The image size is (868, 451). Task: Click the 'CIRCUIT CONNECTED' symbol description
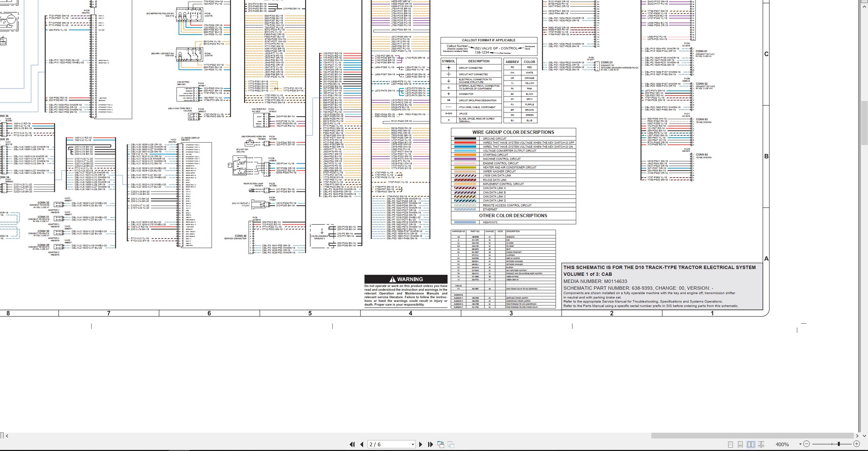[471, 68]
